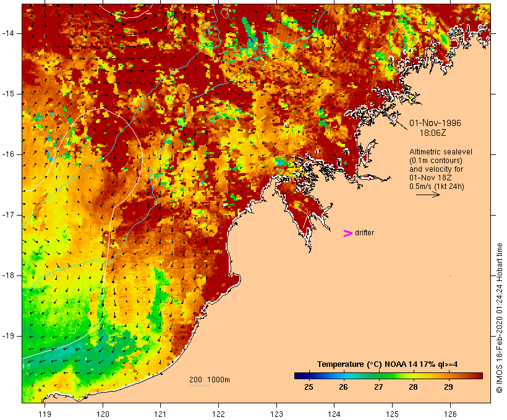Click the IMOS copyright timestamp text

click(499, 318)
